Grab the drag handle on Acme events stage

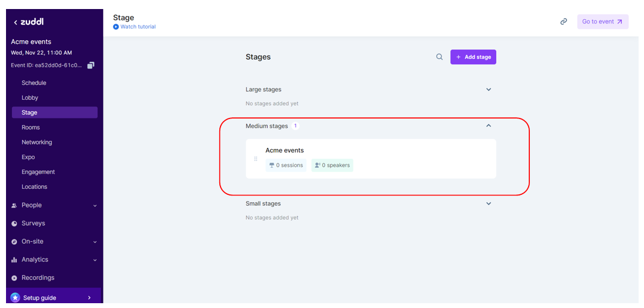pos(256,159)
